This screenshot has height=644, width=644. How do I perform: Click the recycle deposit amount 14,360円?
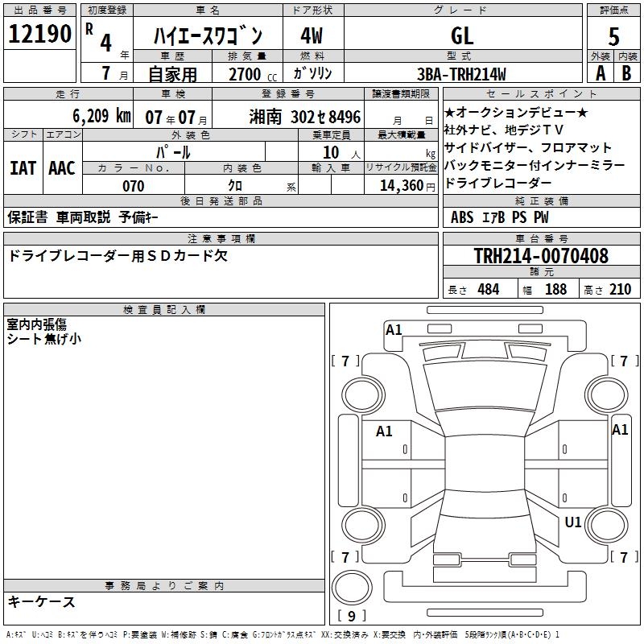tap(401, 186)
